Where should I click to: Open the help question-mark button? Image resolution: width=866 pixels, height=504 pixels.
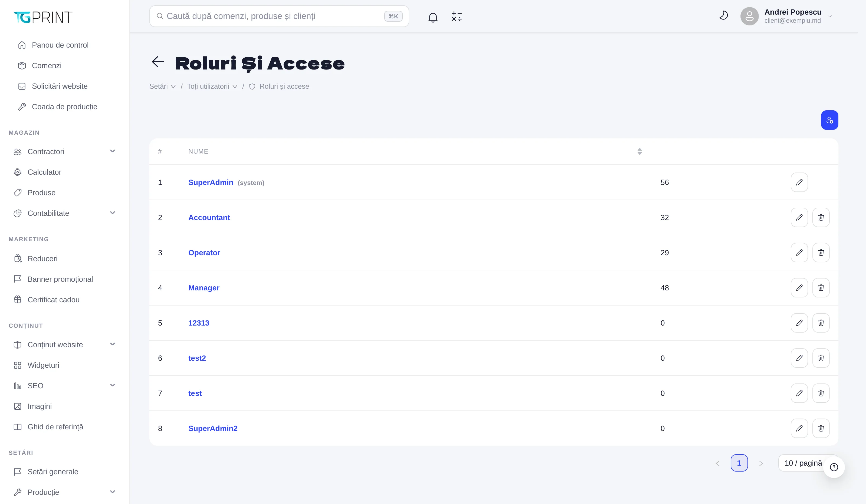[x=834, y=467]
